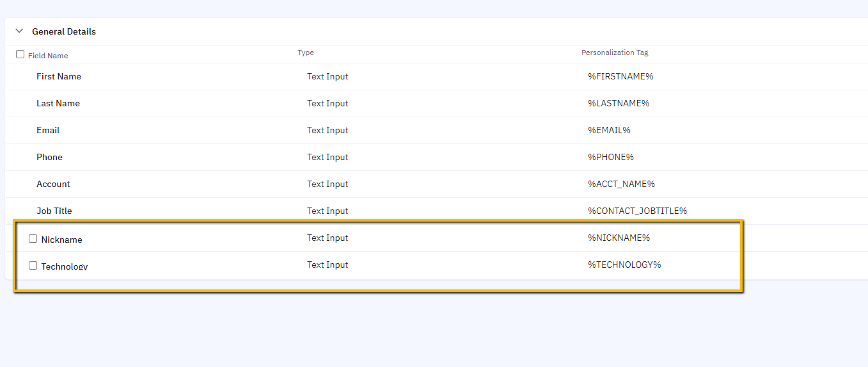This screenshot has width=868, height=367.
Task: Click the Personalization Tag column header
Action: click(x=615, y=53)
